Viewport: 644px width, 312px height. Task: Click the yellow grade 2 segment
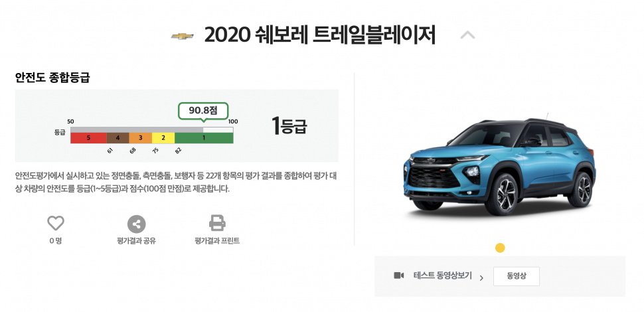pos(163,138)
